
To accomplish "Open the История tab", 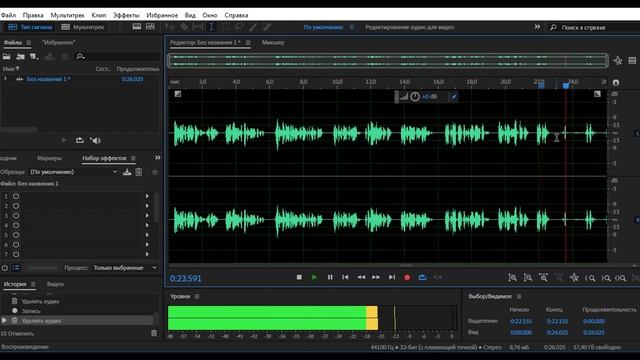I will pos(15,284).
